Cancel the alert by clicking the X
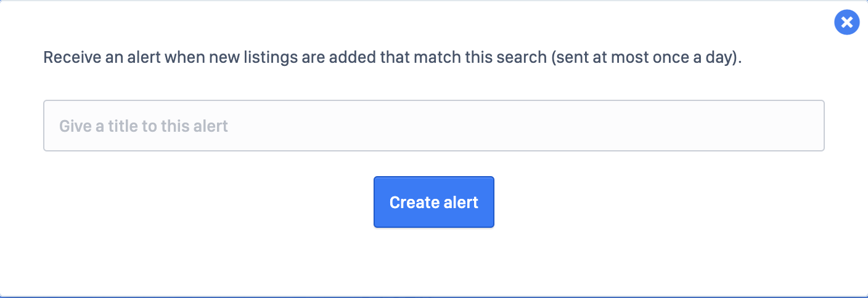 coord(846,23)
